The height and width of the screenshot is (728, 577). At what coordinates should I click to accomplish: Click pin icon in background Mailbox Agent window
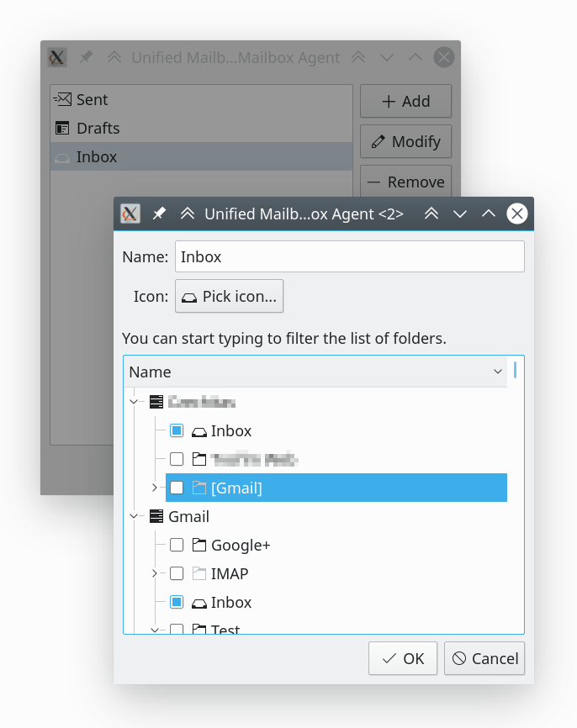(86, 57)
